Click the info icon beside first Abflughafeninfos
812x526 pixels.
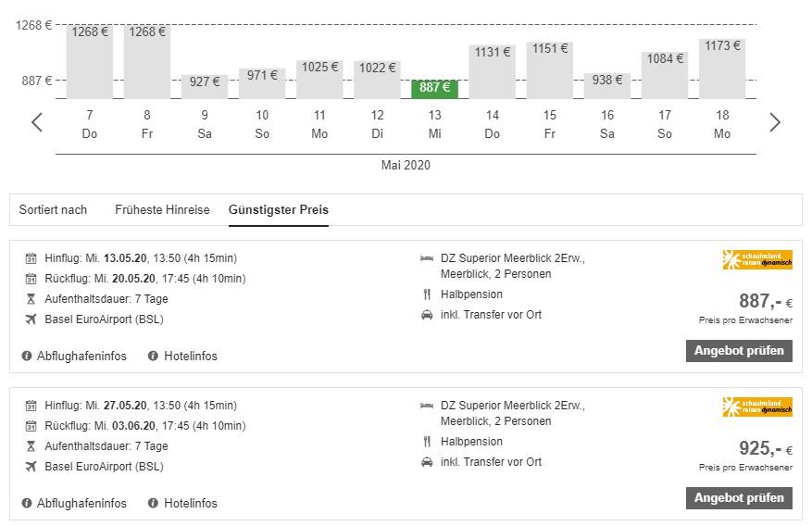(x=27, y=356)
